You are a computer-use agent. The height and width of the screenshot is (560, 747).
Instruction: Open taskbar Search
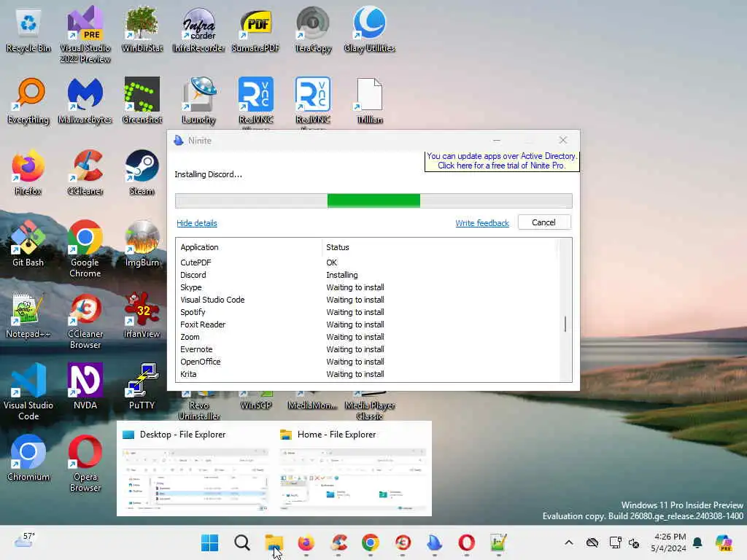242,542
